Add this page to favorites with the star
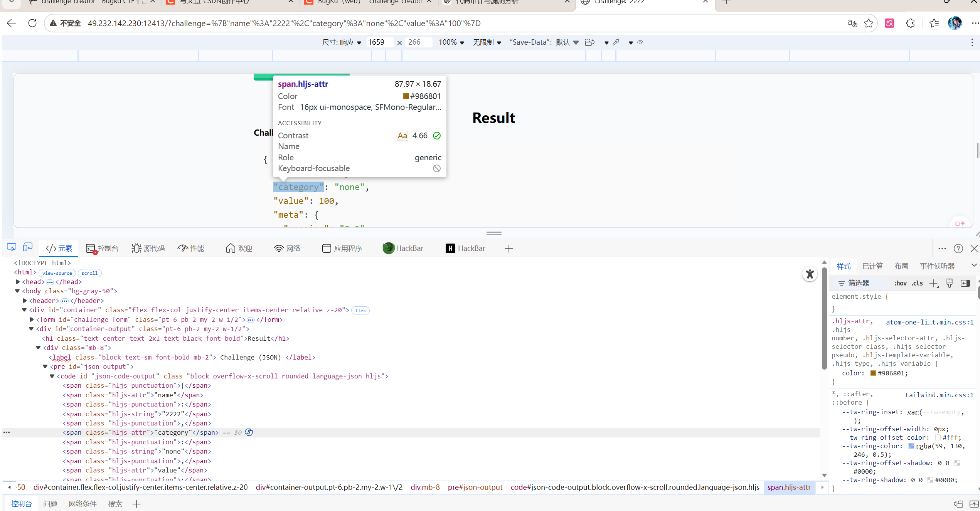980x511 pixels. coord(869,23)
